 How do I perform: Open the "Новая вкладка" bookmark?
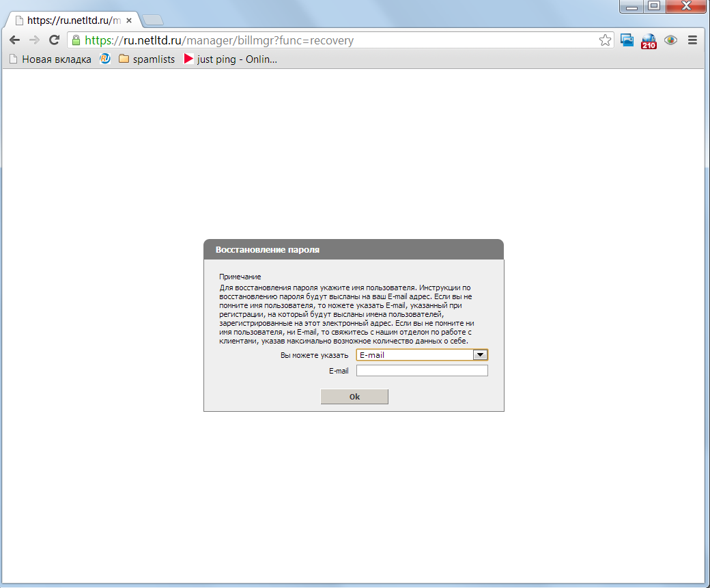(x=50, y=59)
